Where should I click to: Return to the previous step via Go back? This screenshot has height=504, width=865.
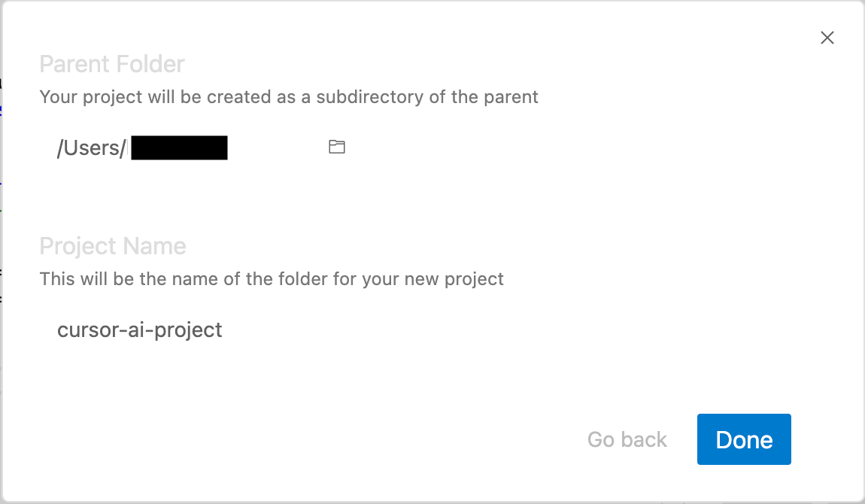tap(627, 440)
